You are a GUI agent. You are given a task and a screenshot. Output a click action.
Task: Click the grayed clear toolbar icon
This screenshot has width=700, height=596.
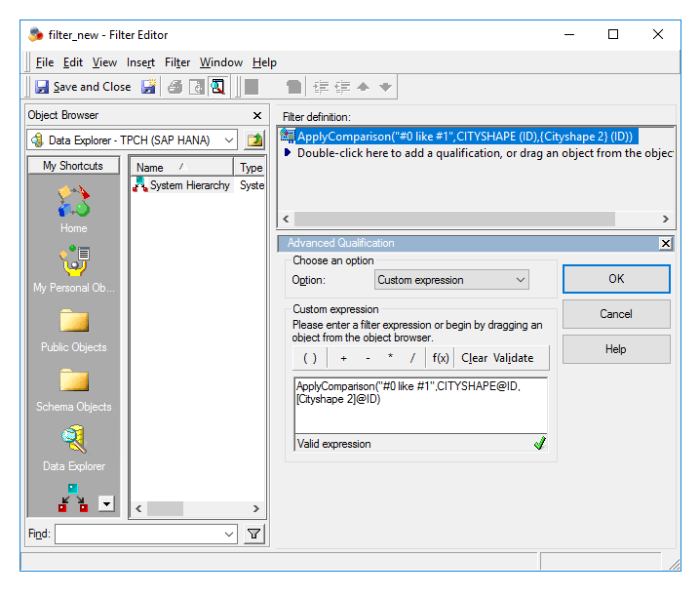coord(293,87)
